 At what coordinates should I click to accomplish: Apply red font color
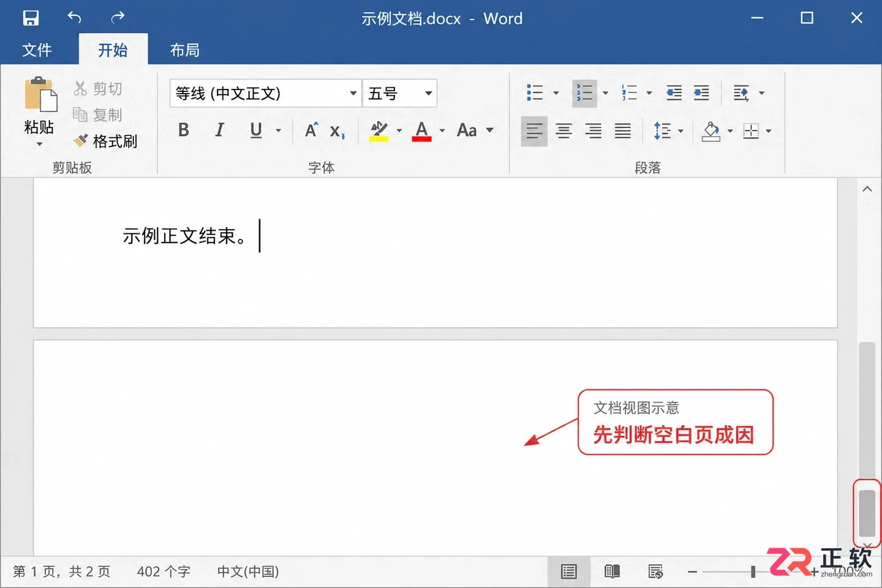(422, 131)
